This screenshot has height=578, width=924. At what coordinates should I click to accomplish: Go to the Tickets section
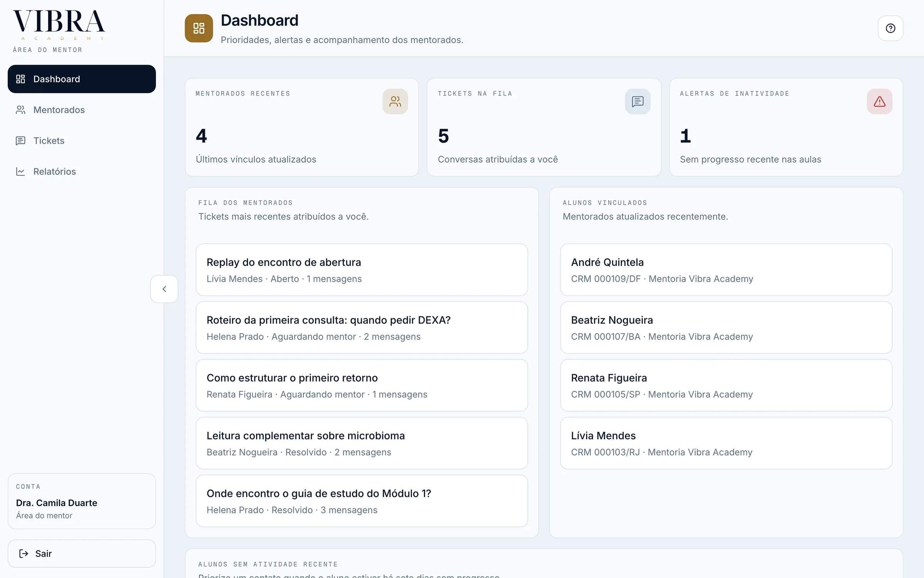pyautogui.click(x=82, y=141)
